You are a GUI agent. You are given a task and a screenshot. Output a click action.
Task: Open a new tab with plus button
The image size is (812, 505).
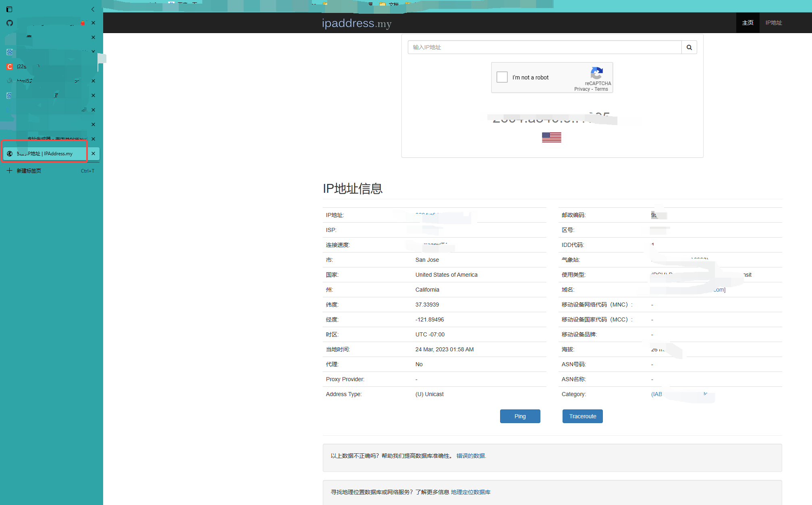tap(10, 171)
